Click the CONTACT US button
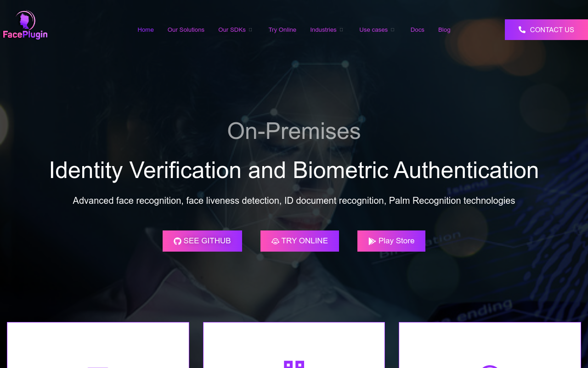The image size is (588, 368). [x=546, y=29]
